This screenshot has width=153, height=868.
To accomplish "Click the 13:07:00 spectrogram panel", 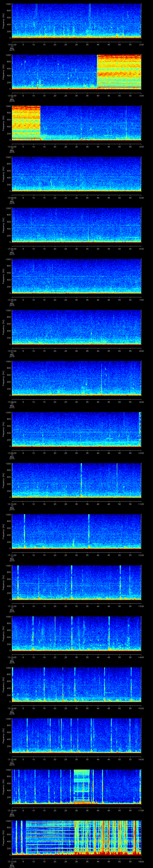I will (x=76, y=327).
